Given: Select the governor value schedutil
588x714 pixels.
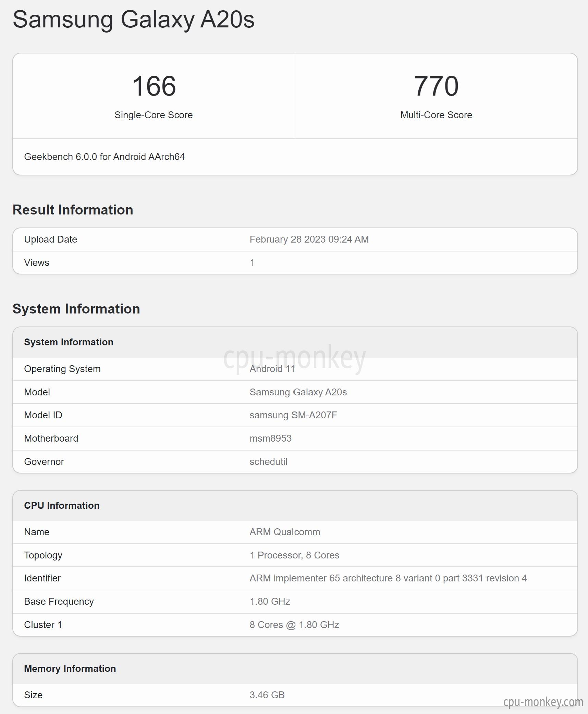Looking at the screenshot, I should pyautogui.click(x=268, y=462).
